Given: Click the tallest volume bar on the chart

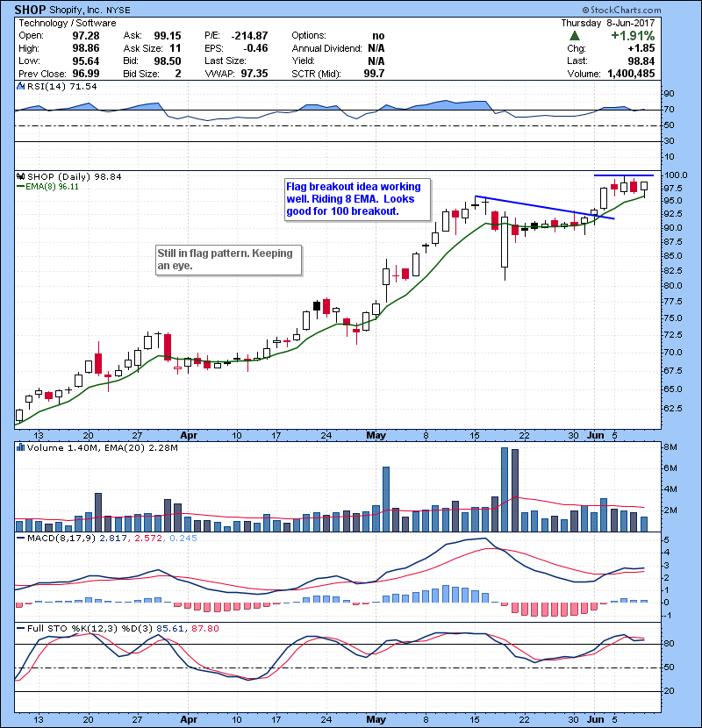Looking at the screenshot, I should [x=505, y=489].
